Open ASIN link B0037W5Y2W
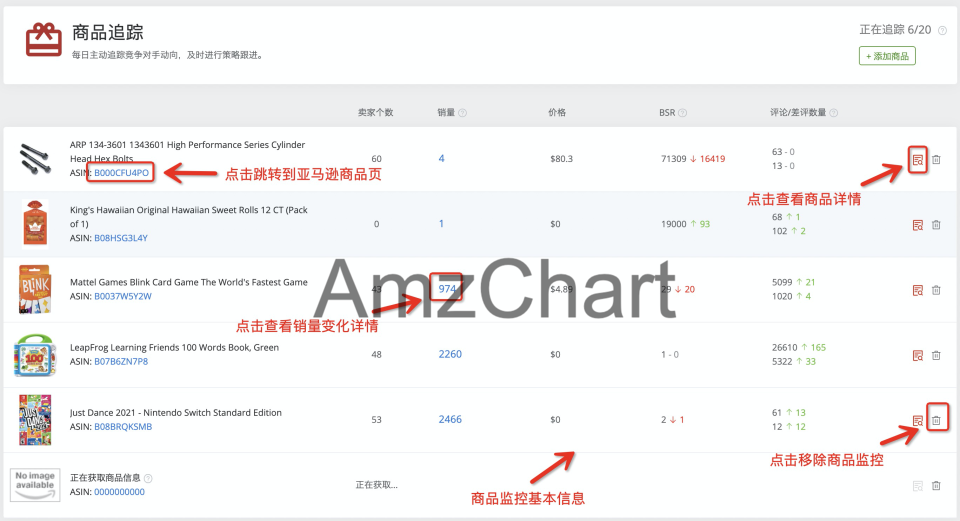Viewport: 960px width, 521px height. tap(122, 296)
